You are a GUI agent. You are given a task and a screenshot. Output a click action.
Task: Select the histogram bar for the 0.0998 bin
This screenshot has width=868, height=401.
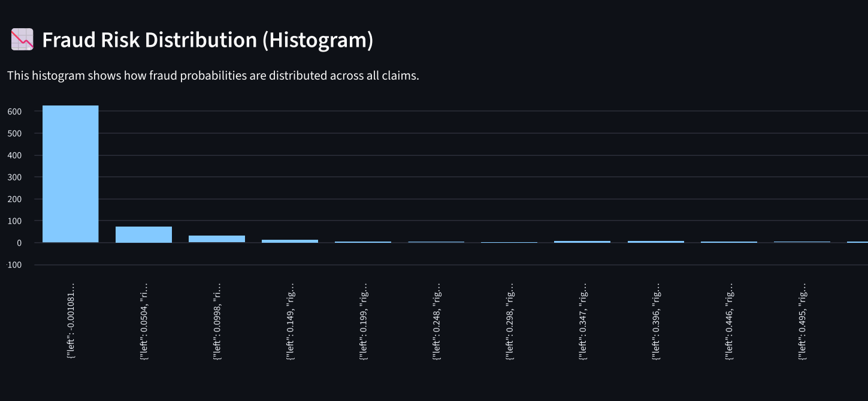tap(217, 239)
